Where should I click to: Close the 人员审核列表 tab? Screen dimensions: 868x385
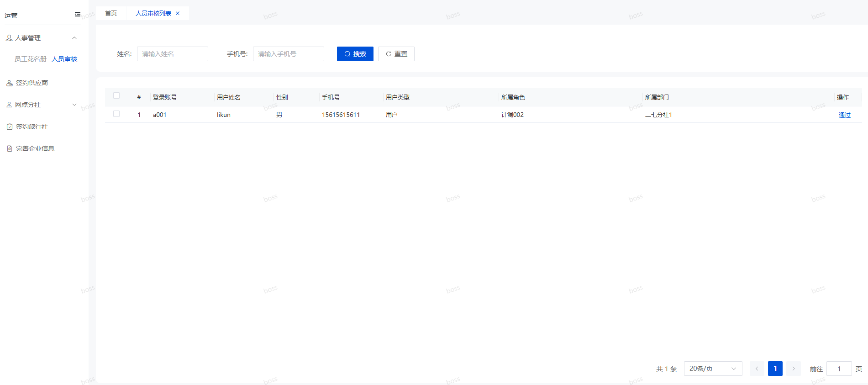(178, 13)
